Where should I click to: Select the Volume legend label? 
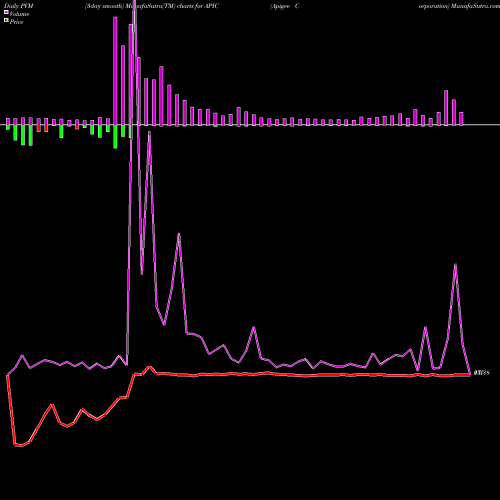(19, 14)
